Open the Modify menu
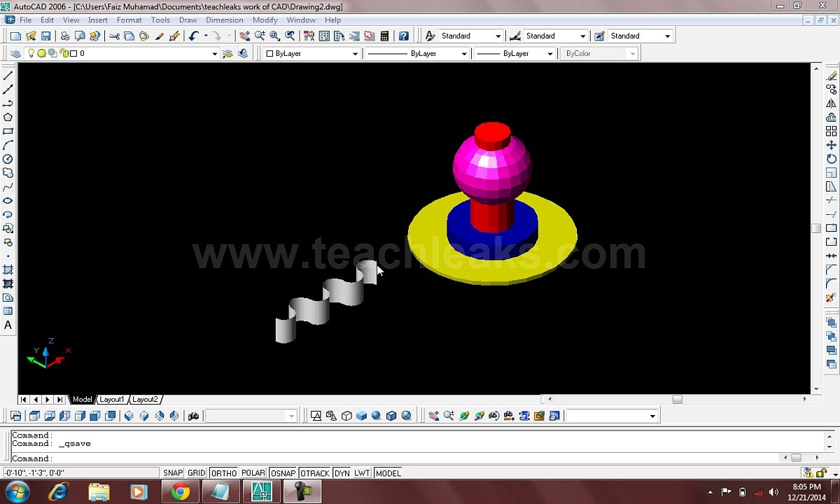Screen dimensions: 840x504 265,20
